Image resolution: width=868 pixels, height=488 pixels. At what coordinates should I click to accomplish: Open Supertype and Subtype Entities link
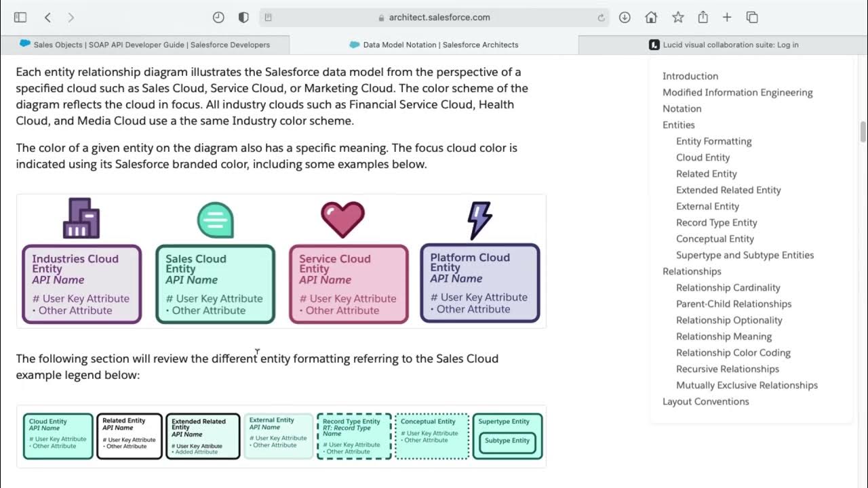[745, 255]
